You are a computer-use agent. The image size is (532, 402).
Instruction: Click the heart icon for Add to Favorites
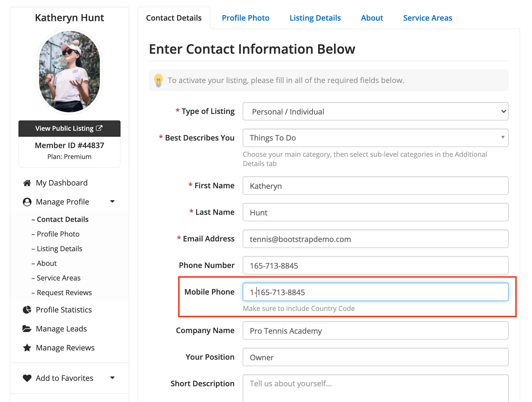pyautogui.click(x=27, y=378)
